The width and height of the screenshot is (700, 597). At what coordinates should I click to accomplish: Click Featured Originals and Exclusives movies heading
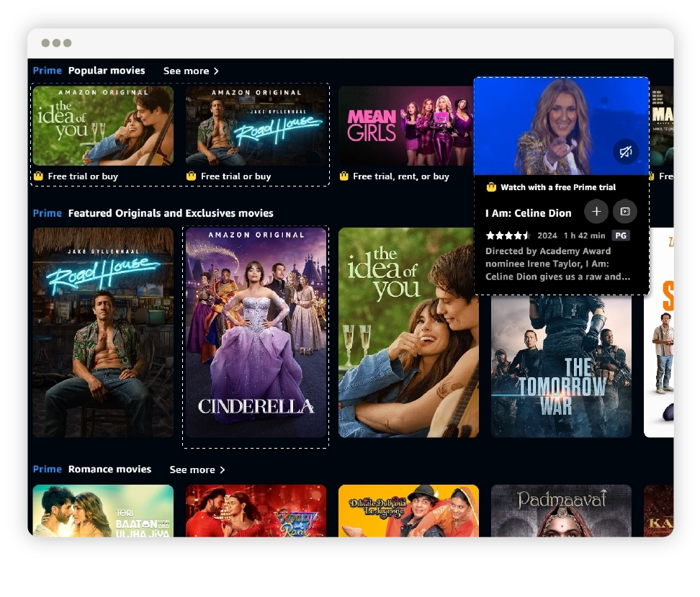(171, 213)
